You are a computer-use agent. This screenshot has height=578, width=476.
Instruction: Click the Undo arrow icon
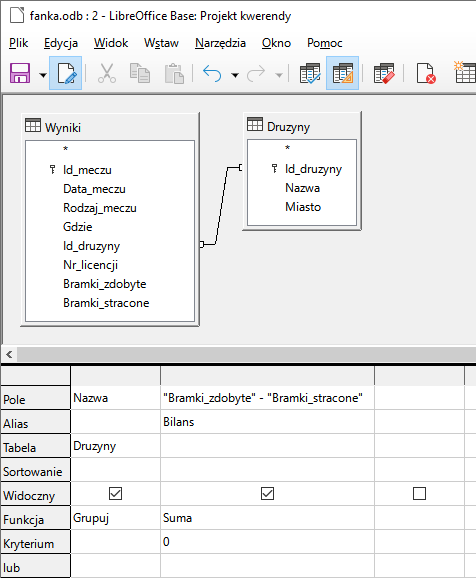(x=212, y=73)
